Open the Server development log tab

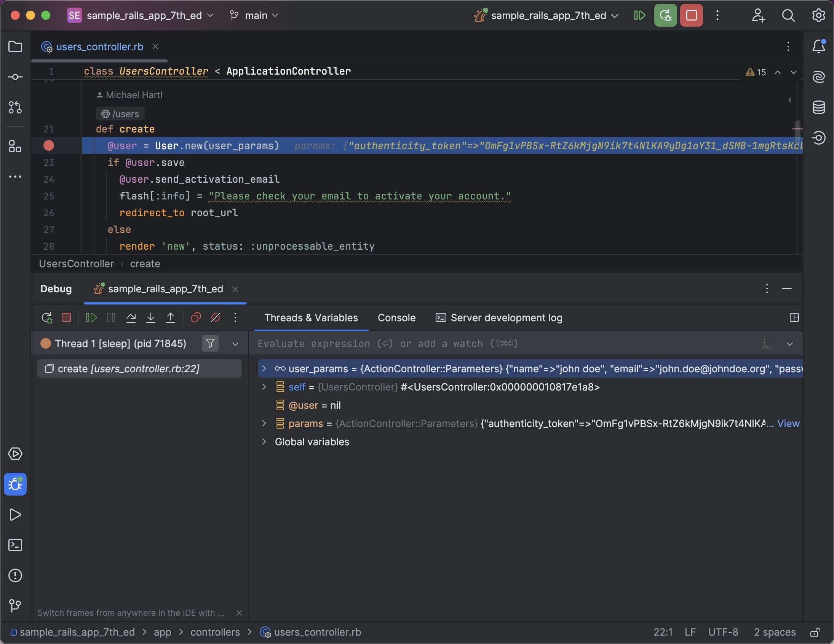pyautogui.click(x=506, y=317)
